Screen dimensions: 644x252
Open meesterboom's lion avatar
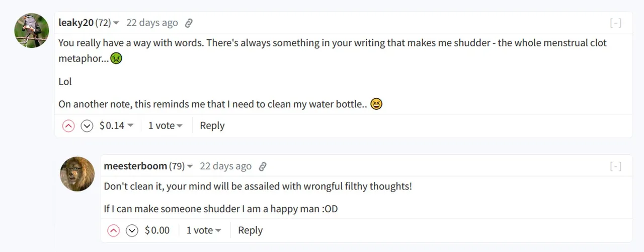click(77, 174)
